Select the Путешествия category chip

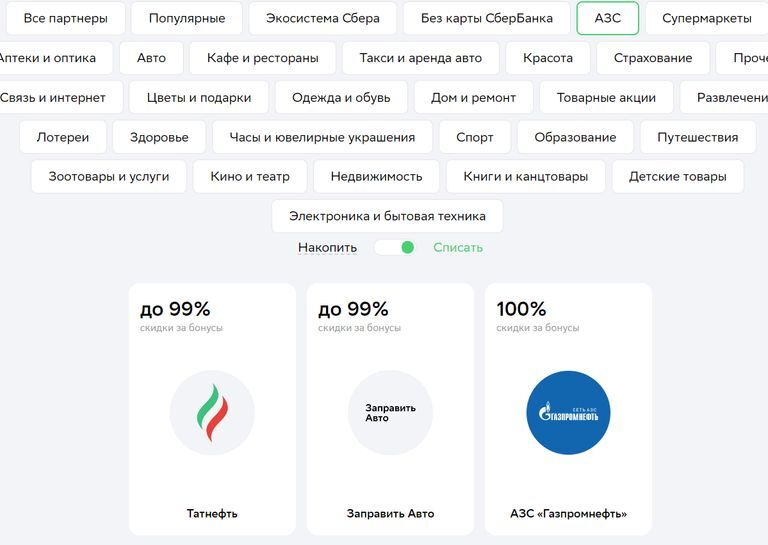tap(697, 137)
